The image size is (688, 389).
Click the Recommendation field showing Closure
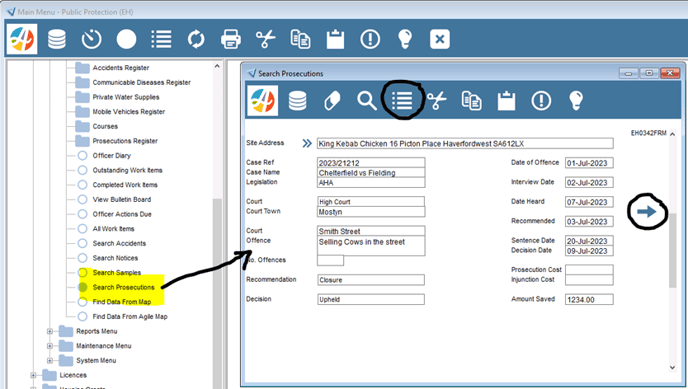(371, 280)
